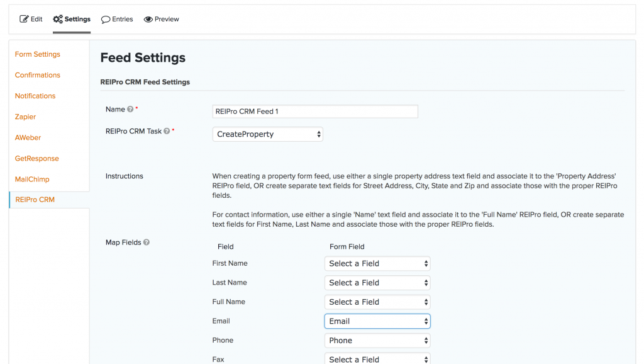Click help icon beside REIPro CRM Task

[x=167, y=131]
